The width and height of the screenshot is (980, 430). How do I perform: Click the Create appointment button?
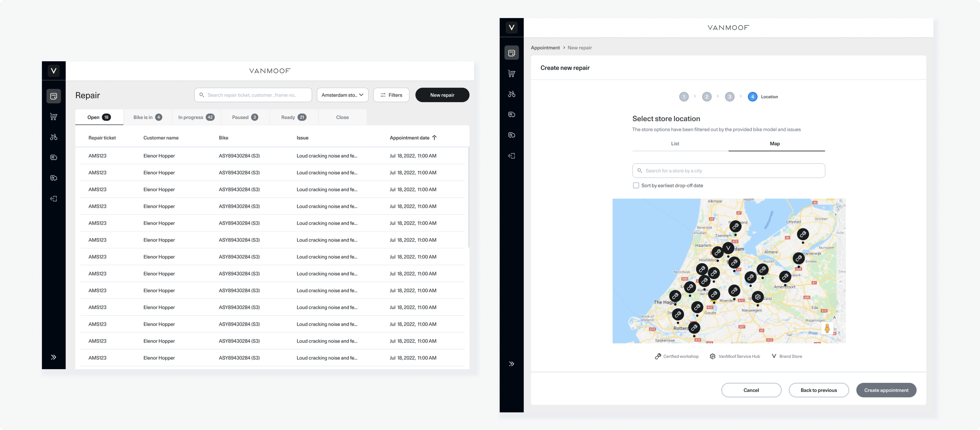(x=886, y=390)
